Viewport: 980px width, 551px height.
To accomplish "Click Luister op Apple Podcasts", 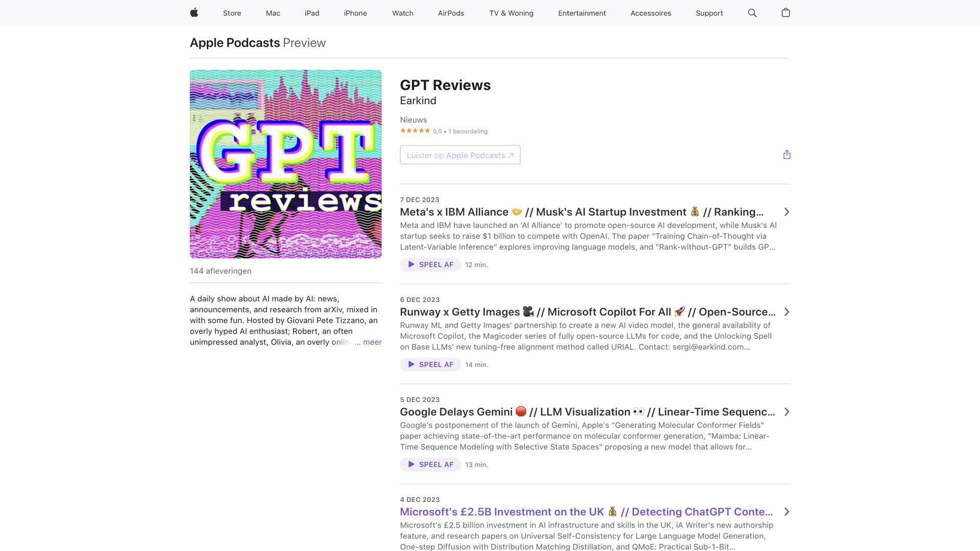I will (x=459, y=155).
